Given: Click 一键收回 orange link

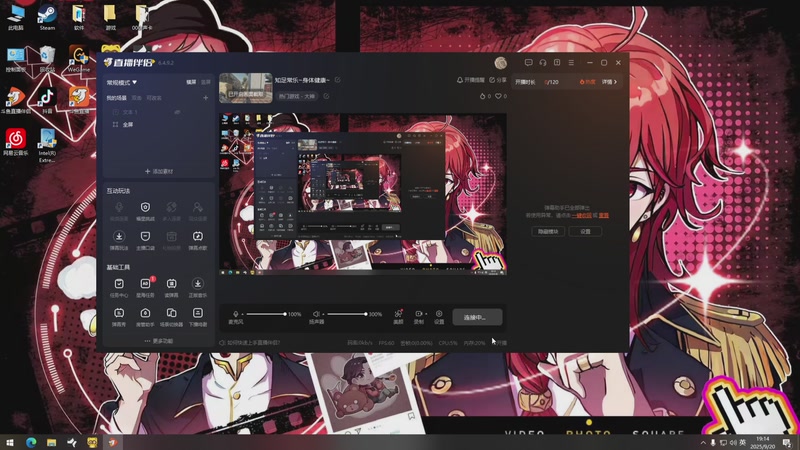Looking at the screenshot, I should pyautogui.click(x=582, y=215).
